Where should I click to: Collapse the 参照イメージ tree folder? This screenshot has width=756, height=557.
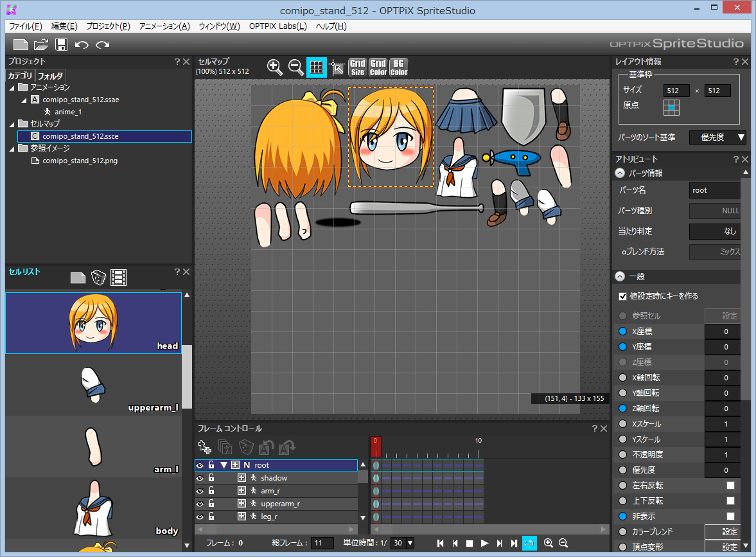[x=12, y=149]
